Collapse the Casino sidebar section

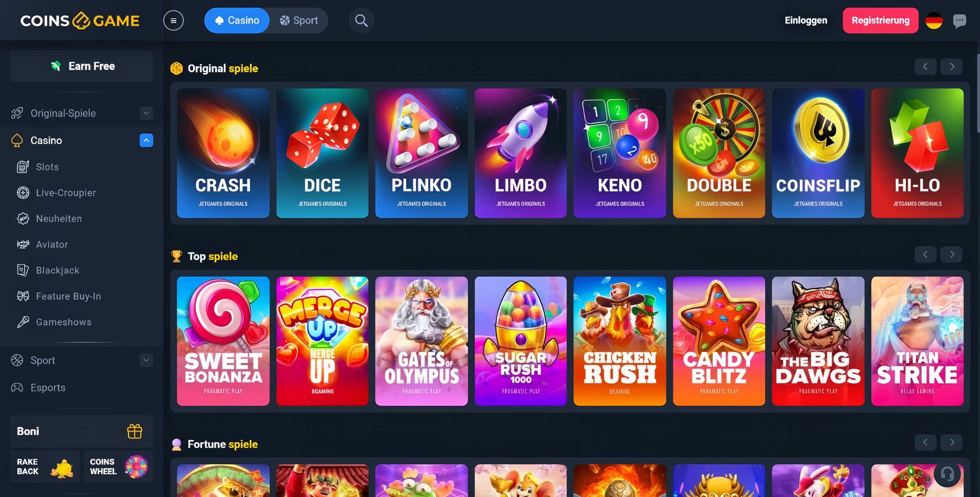click(147, 141)
